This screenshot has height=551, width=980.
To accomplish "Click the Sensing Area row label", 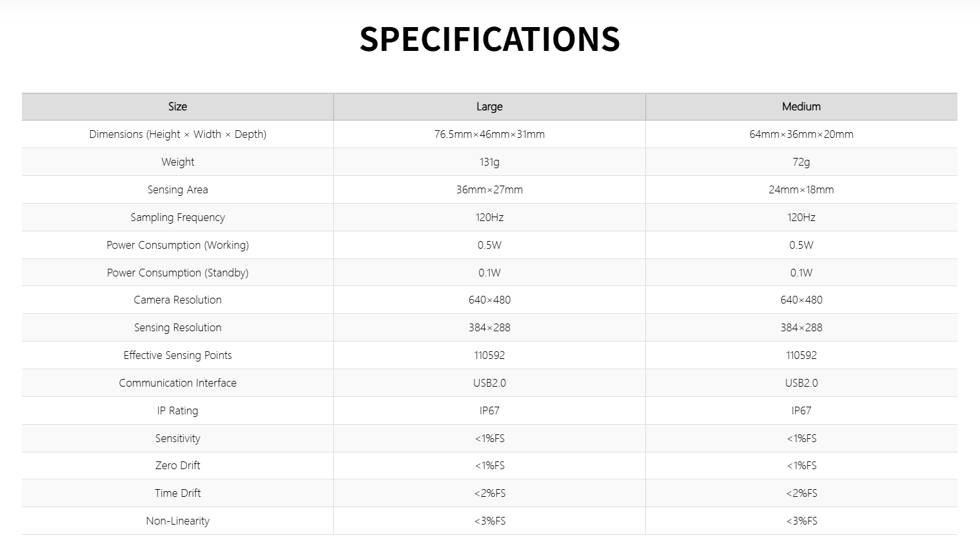I will [x=177, y=189].
